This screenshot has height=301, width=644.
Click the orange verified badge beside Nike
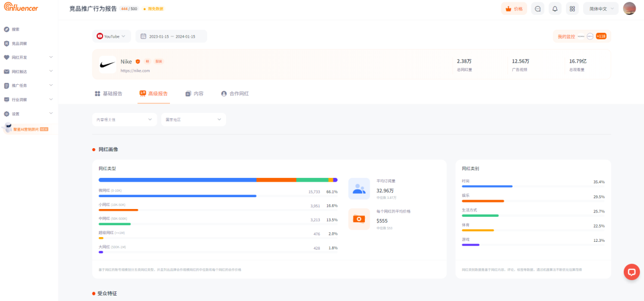tap(138, 62)
